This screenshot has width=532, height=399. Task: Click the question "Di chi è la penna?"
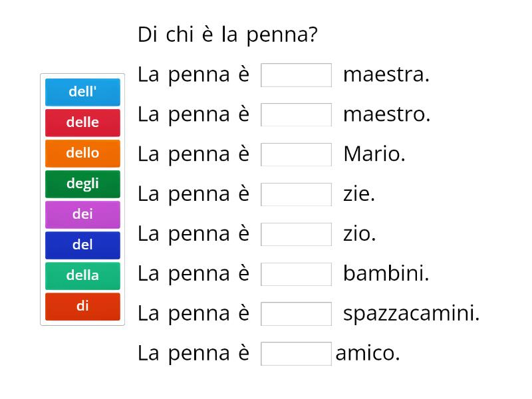point(227,35)
